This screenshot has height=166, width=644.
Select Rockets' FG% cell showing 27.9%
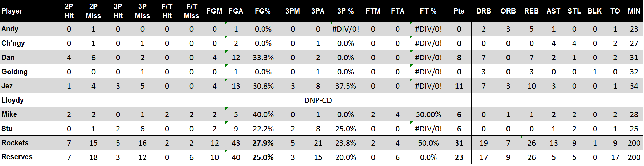pyautogui.click(x=263, y=143)
